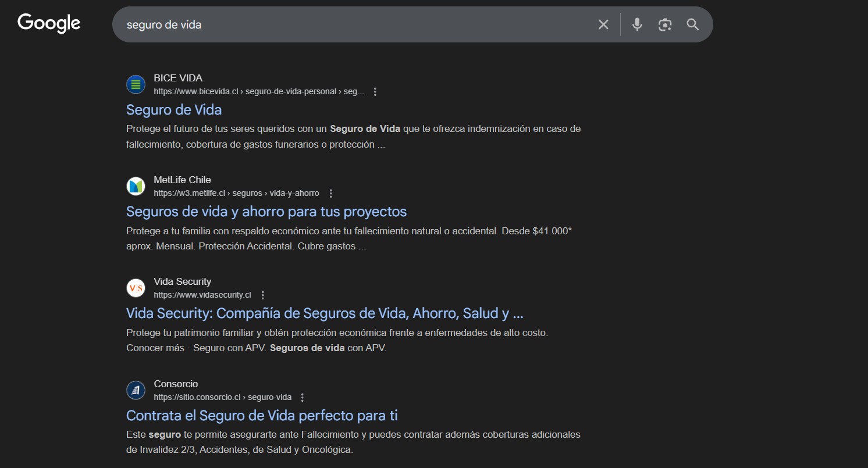868x468 pixels.
Task: Click the Vida Security site favicon
Action: (x=136, y=288)
